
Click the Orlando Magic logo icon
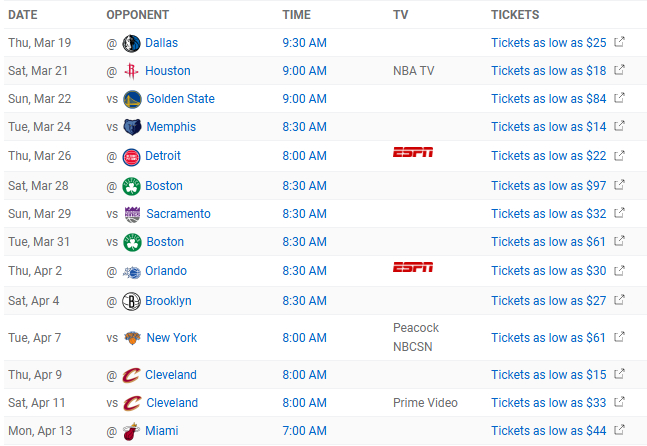coord(132,272)
